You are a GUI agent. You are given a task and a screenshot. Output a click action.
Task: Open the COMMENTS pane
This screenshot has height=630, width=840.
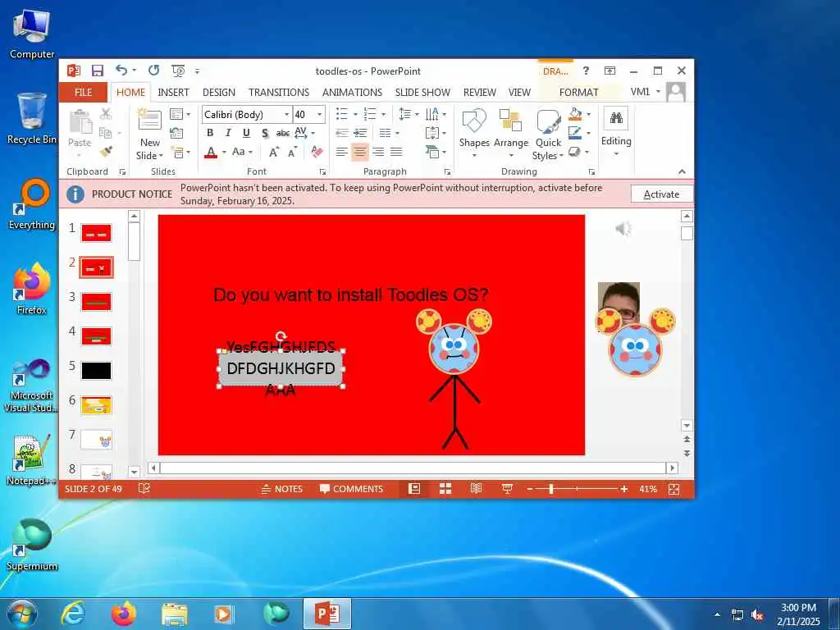coord(351,489)
